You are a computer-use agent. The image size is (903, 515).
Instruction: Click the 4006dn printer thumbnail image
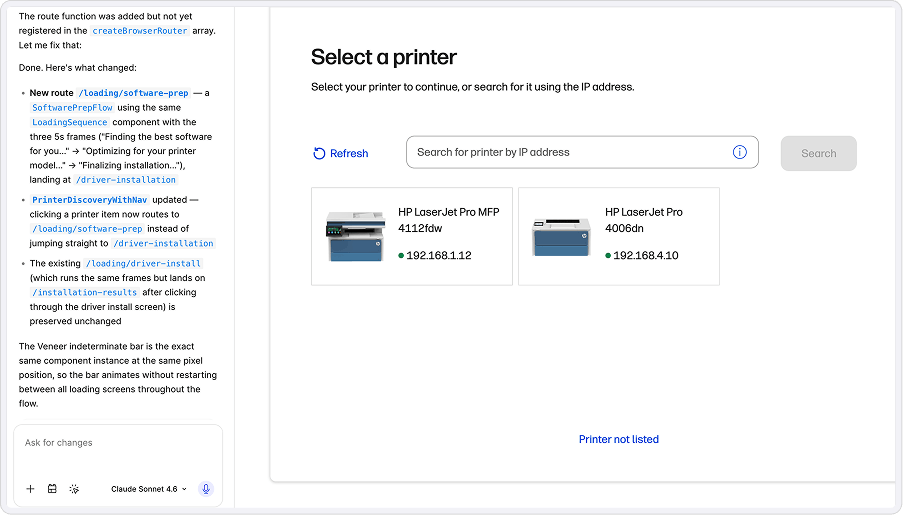[x=561, y=237]
